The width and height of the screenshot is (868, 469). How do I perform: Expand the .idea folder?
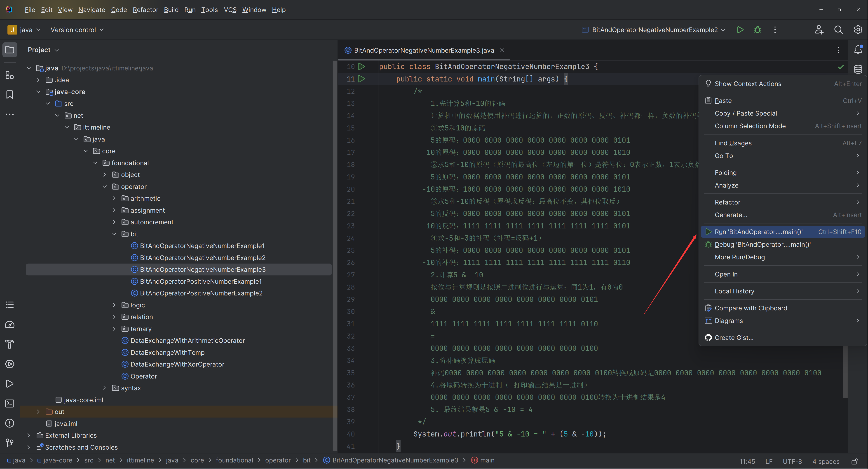(x=38, y=80)
